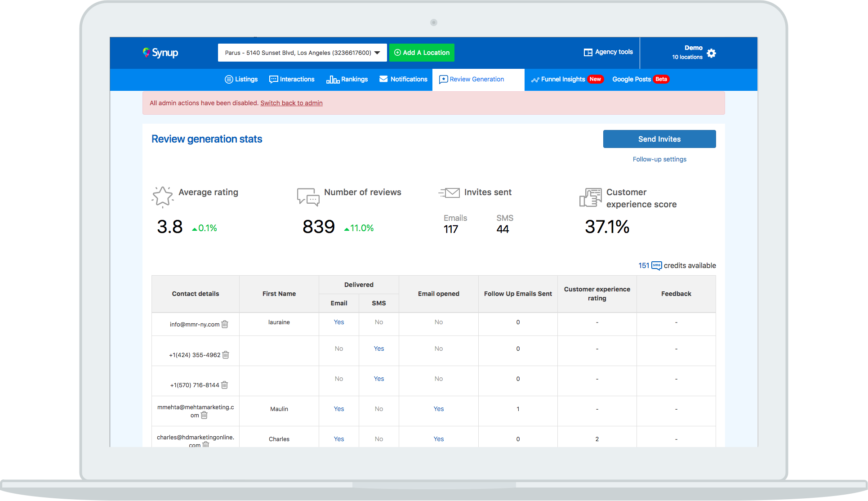Delete the +1(570) 716-8144 contact
Image resolution: width=868 pixels, height=501 pixels.
[225, 385]
